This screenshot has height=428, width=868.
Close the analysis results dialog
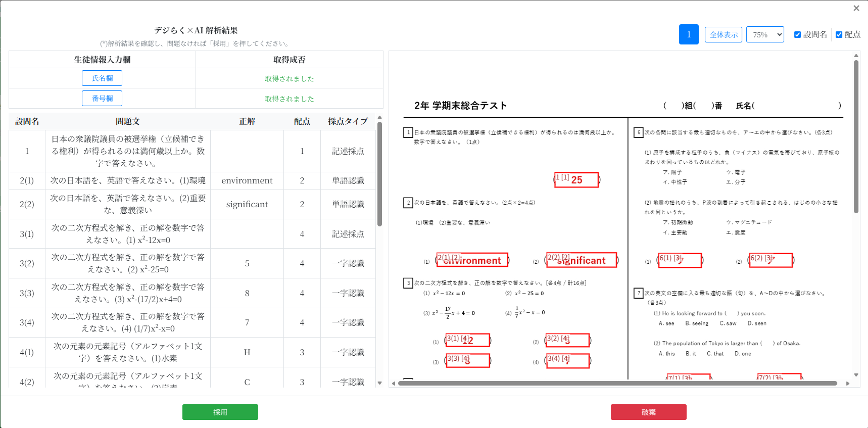click(x=856, y=8)
